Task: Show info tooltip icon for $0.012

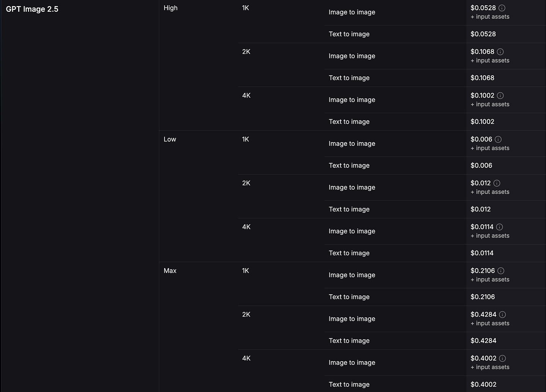Action: tap(497, 183)
